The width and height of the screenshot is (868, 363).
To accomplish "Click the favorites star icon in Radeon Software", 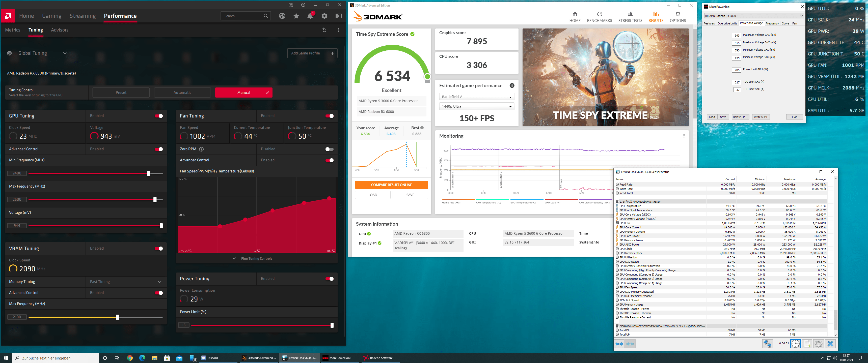I will (x=296, y=16).
